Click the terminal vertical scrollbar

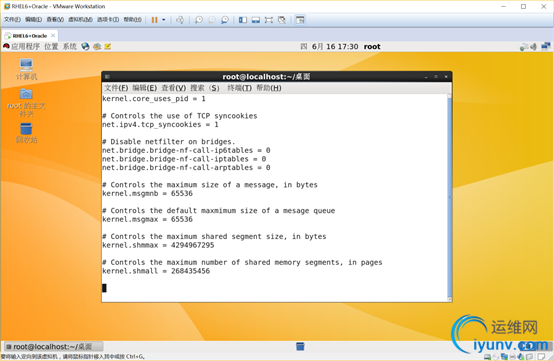[449, 197]
